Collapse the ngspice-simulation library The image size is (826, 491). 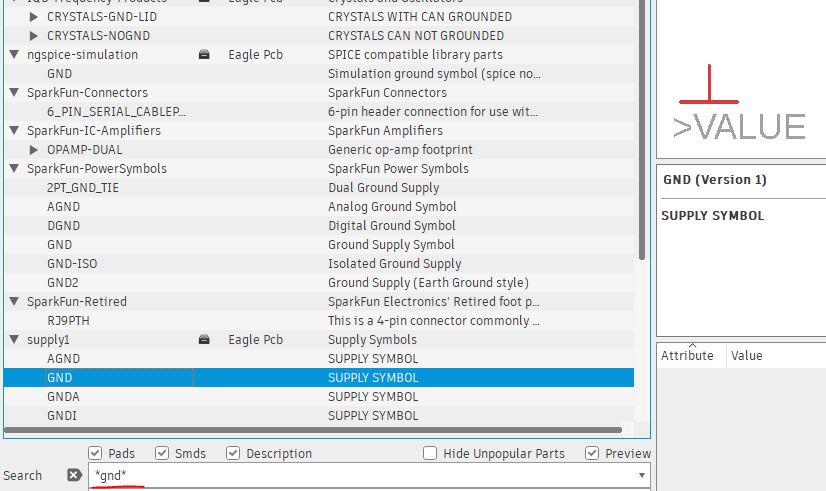pyautogui.click(x=14, y=54)
